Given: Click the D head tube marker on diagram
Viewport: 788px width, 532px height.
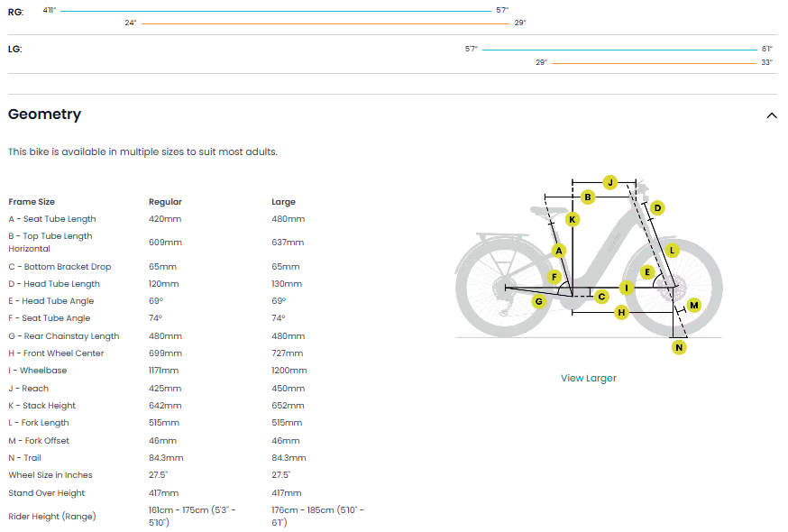Looking at the screenshot, I should coord(657,208).
